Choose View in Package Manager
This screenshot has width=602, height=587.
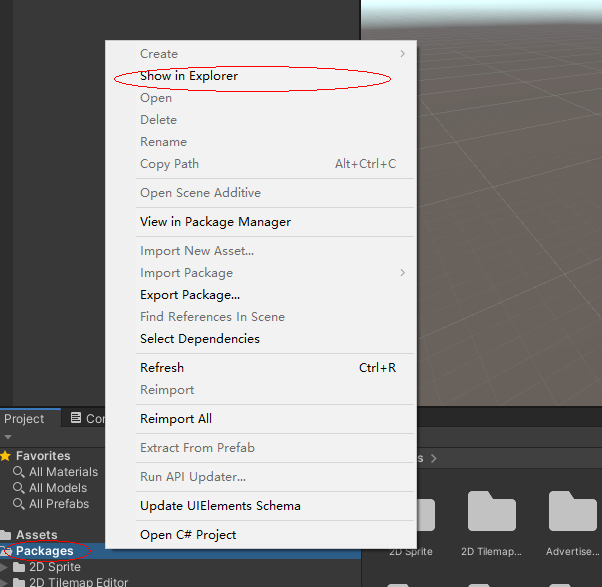(261, 222)
